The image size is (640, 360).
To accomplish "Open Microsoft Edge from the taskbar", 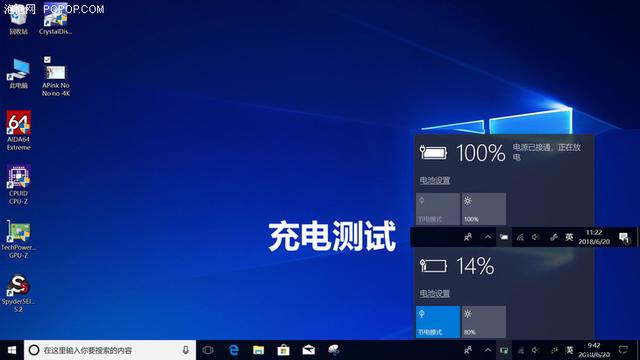I will 233,350.
